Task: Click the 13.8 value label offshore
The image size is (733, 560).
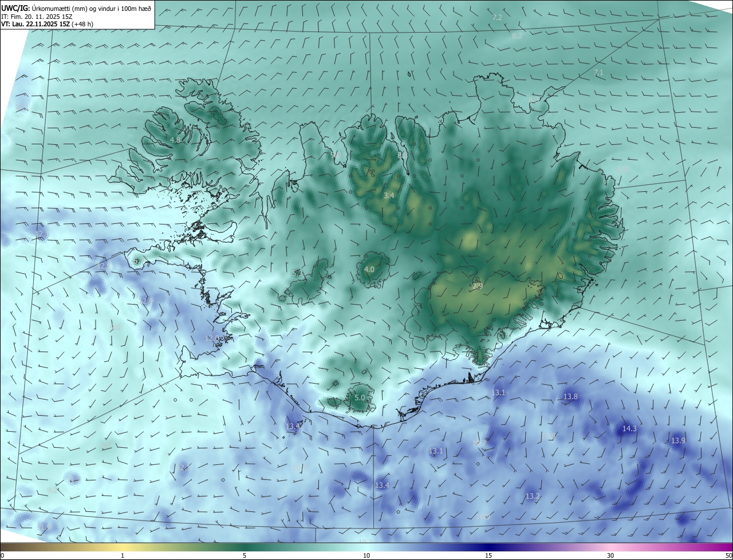Action: pyautogui.click(x=570, y=396)
